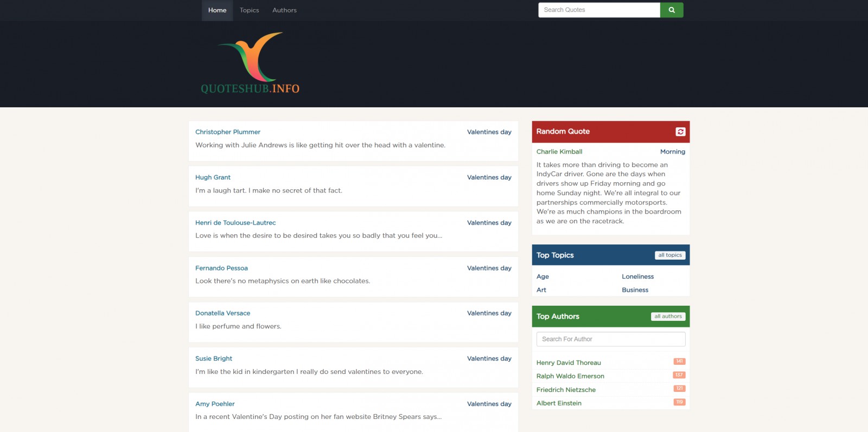868x432 pixels.
Task: Click quote text 'I'm a laugh tart'
Action: pyautogui.click(x=269, y=191)
